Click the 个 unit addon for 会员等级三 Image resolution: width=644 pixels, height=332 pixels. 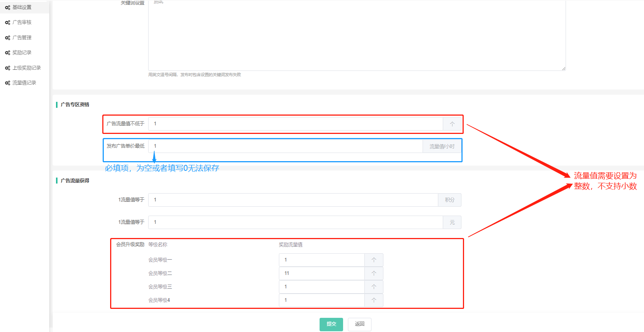[x=374, y=287]
